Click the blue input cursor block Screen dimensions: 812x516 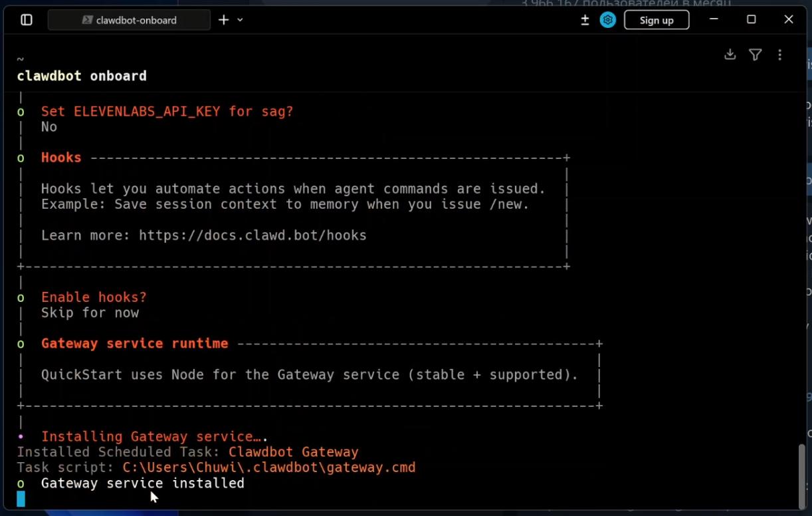tap(21, 499)
